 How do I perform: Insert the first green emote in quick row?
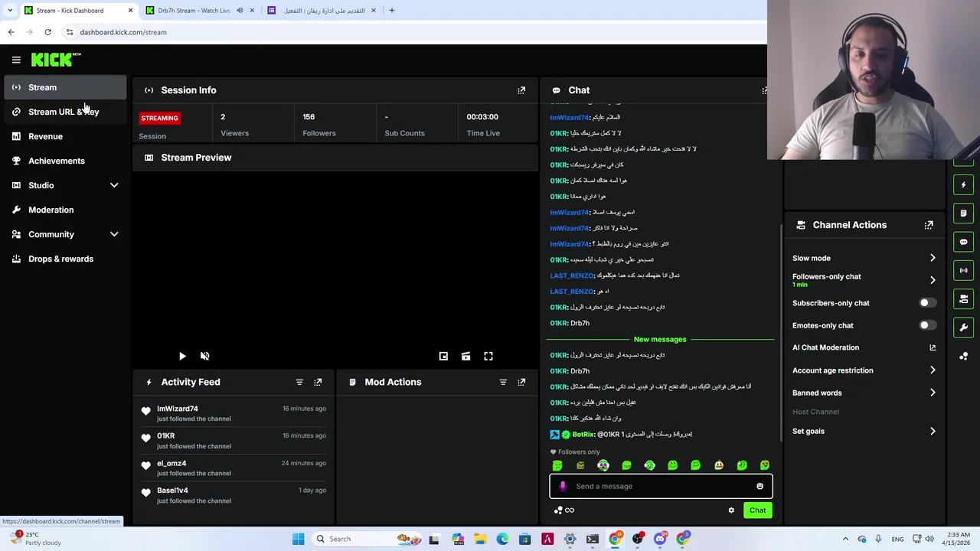pyautogui.click(x=557, y=465)
